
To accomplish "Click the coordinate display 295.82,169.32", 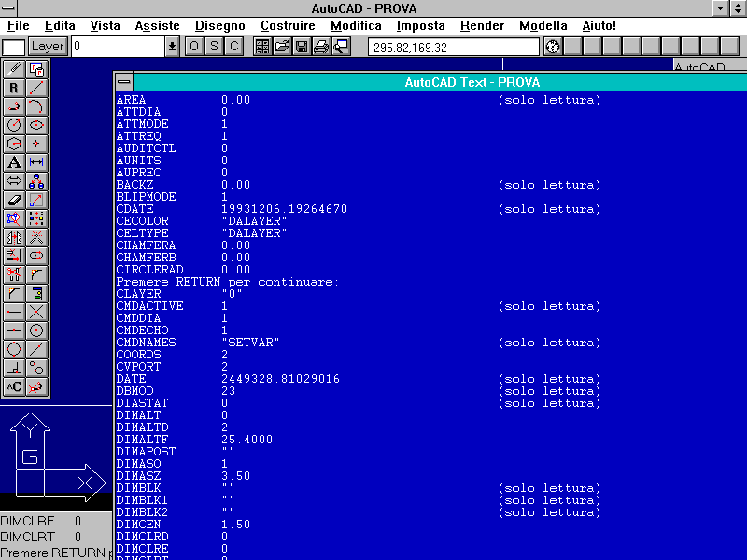I will pyautogui.click(x=454, y=48).
